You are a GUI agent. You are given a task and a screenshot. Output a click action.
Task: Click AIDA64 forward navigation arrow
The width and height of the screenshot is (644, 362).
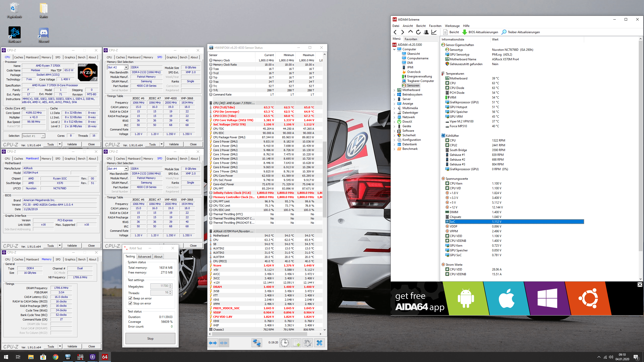point(403,32)
